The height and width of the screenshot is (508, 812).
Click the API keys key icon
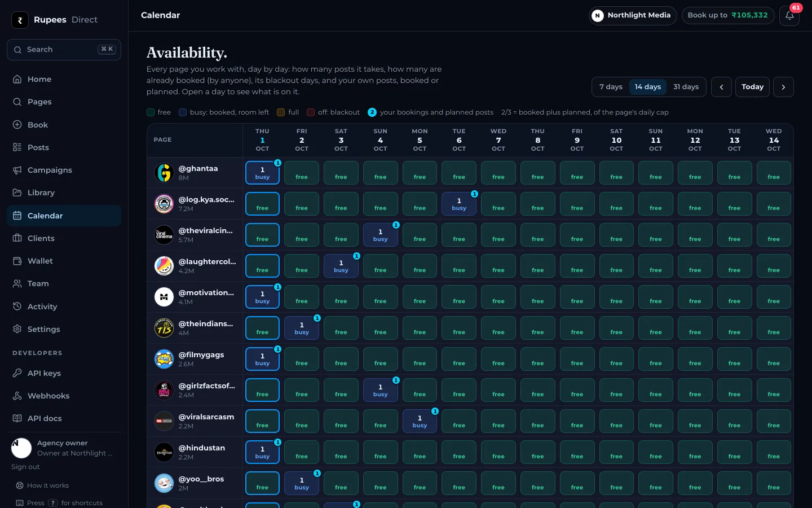17,373
